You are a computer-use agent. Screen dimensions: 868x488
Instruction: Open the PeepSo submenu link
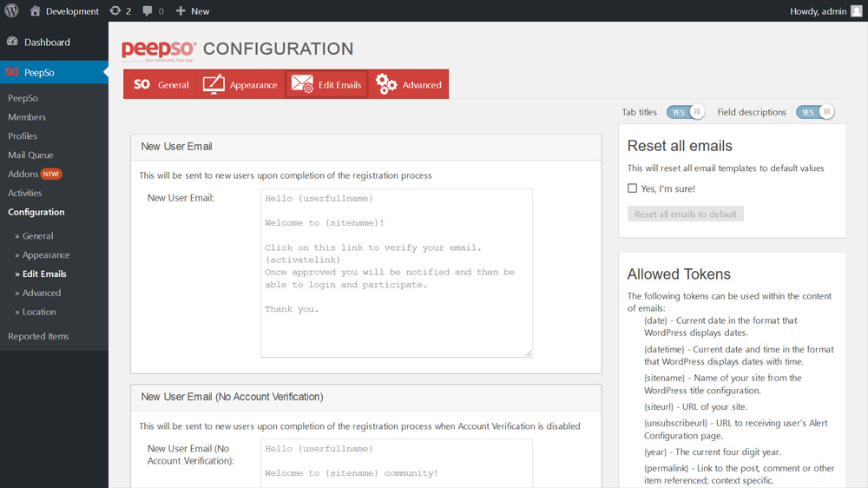(23, 98)
